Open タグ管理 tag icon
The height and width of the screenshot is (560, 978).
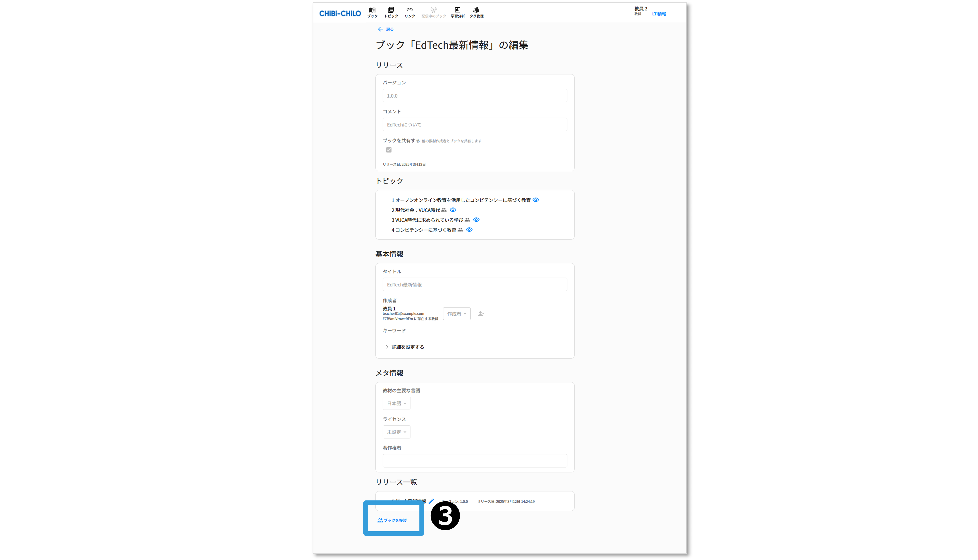pyautogui.click(x=476, y=12)
